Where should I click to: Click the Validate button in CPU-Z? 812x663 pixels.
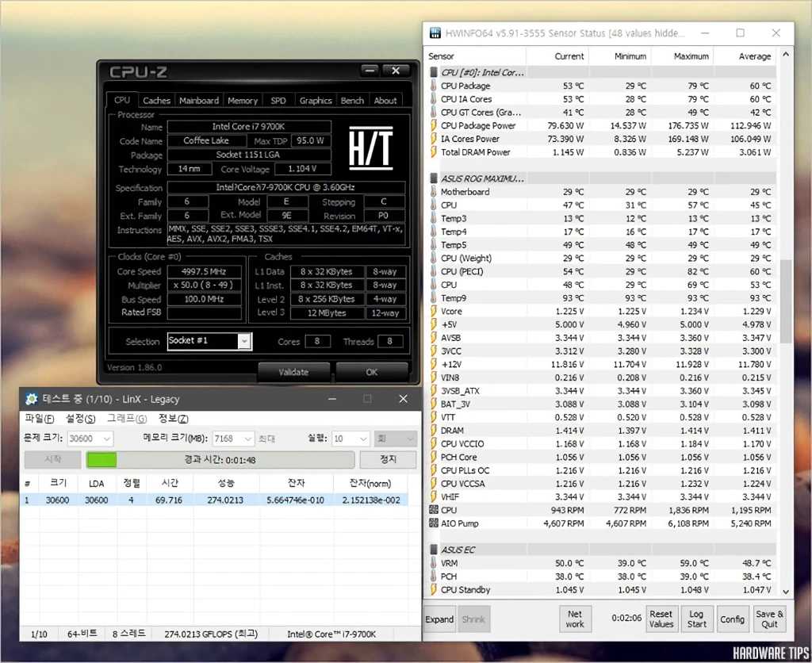pos(293,372)
